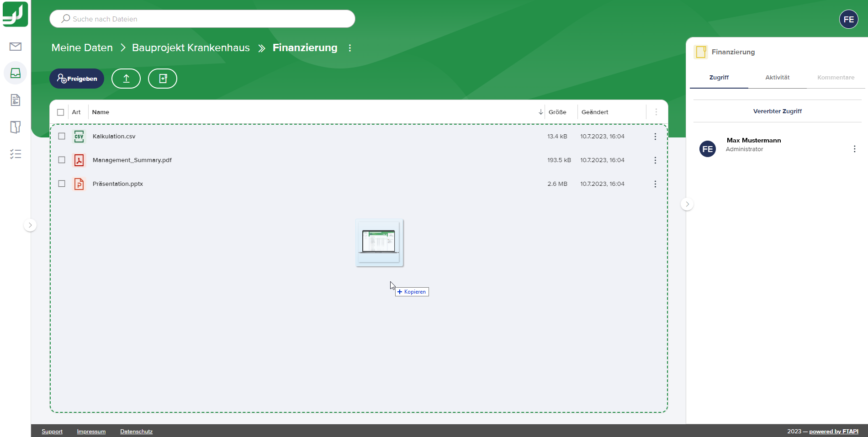Check the box for Management_Summary.pdf
The image size is (868, 437).
pos(62,160)
